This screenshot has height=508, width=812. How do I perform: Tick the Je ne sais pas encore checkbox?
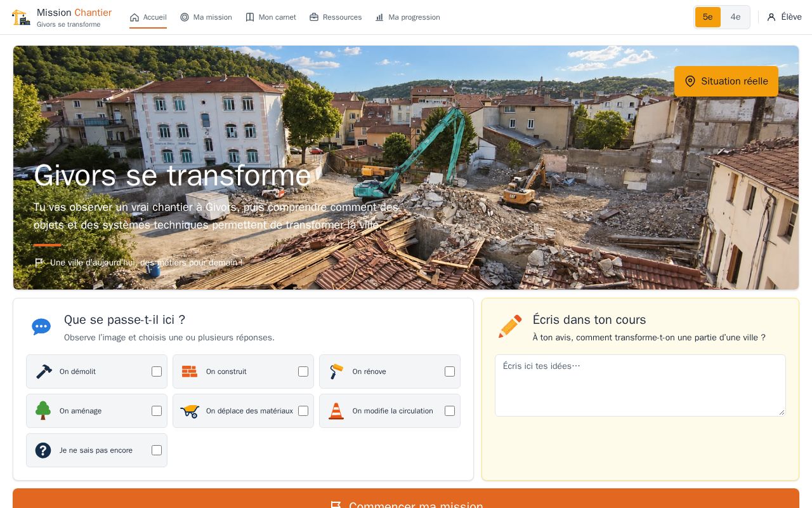point(157,450)
